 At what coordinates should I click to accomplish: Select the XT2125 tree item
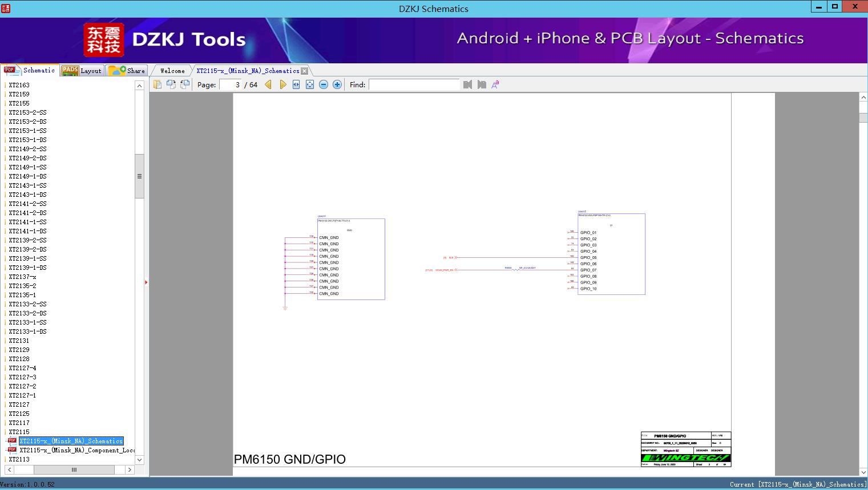(x=19, y=414)
